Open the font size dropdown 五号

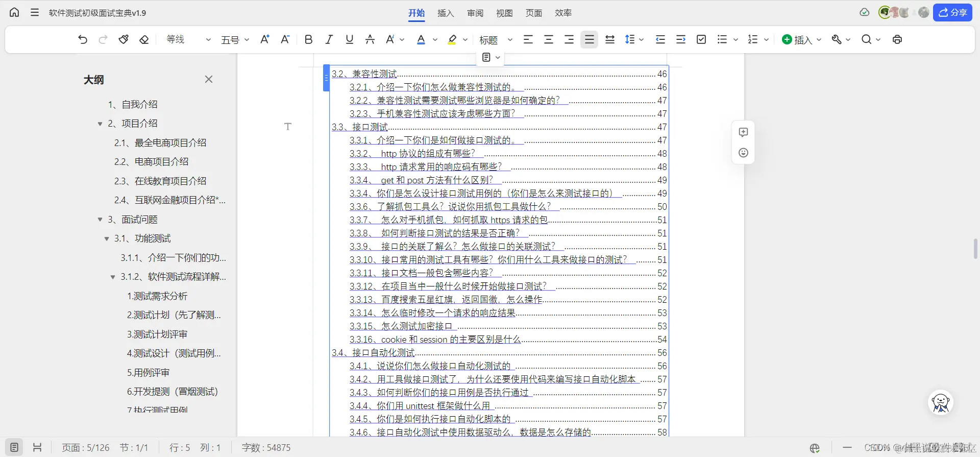coord(235,39)
